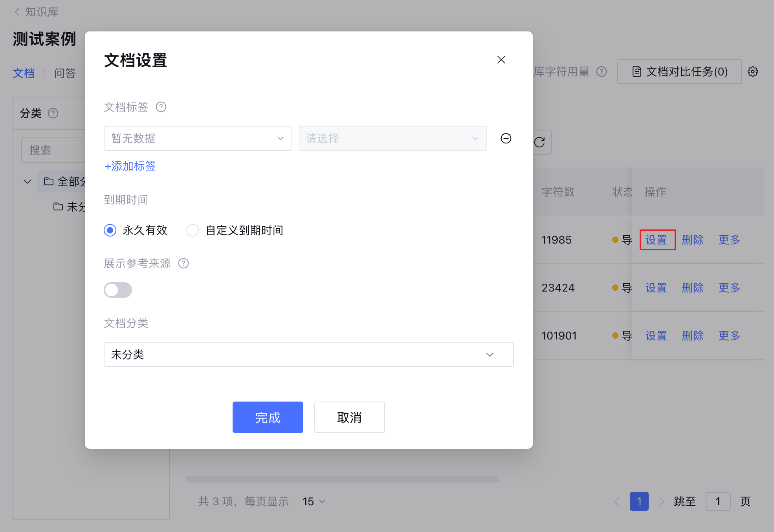Enable the 展示参考来源 toggle switch

pyautogui.click(x=118, y=290)
